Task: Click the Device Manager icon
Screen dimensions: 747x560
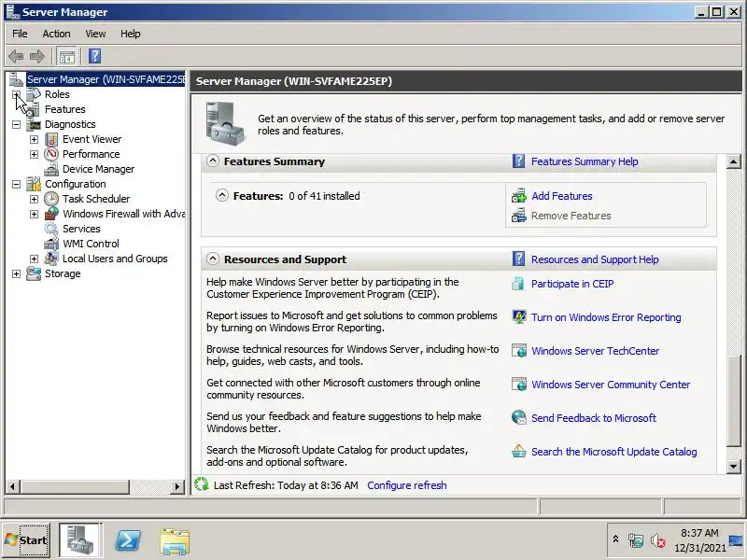Action: 51,169
